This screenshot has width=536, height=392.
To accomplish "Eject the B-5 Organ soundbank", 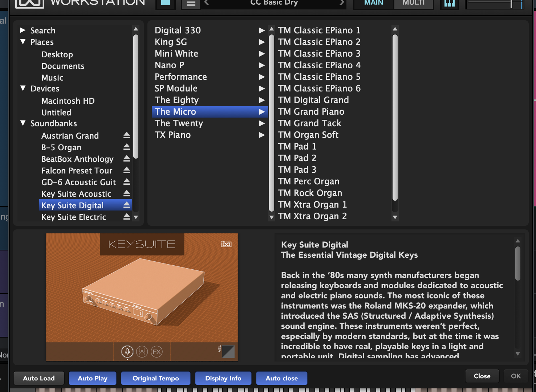I will tap(126, 147).
